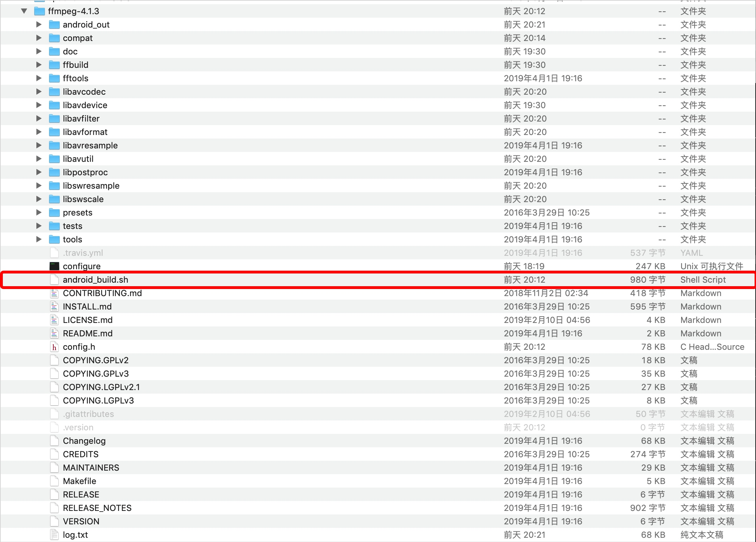Expand the tests folder
The height and width of the screenshot is (542, 756).
(39, 226)
